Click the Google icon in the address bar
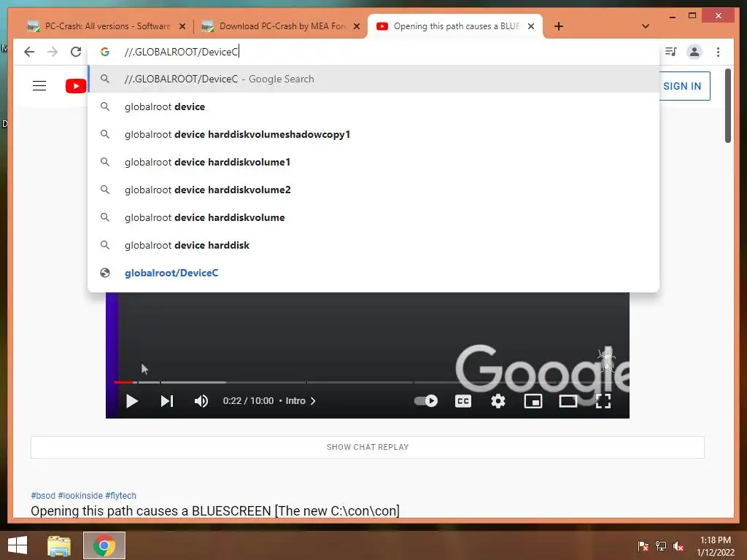The height and width of the screenshot is (560, 747). coord(105,52)
